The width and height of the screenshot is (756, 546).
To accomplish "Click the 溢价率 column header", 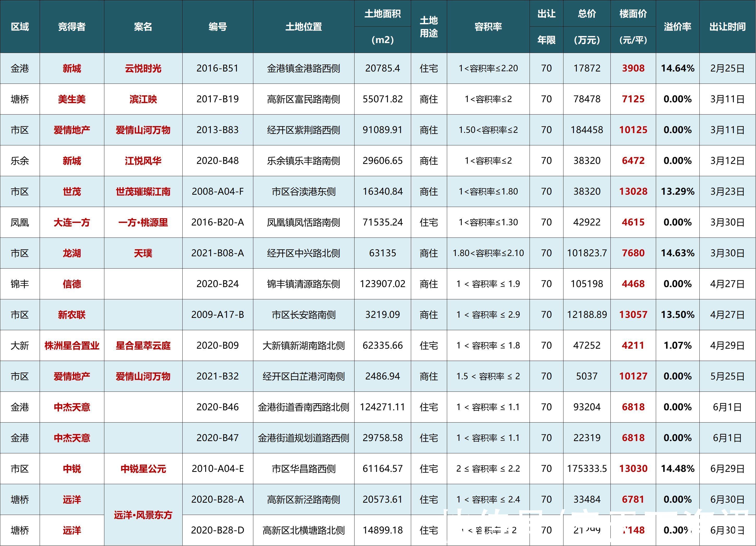I will [677, 27].
